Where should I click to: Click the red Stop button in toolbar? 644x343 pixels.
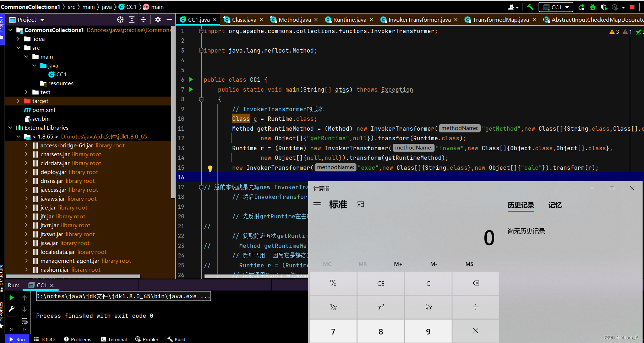[632, 7]
